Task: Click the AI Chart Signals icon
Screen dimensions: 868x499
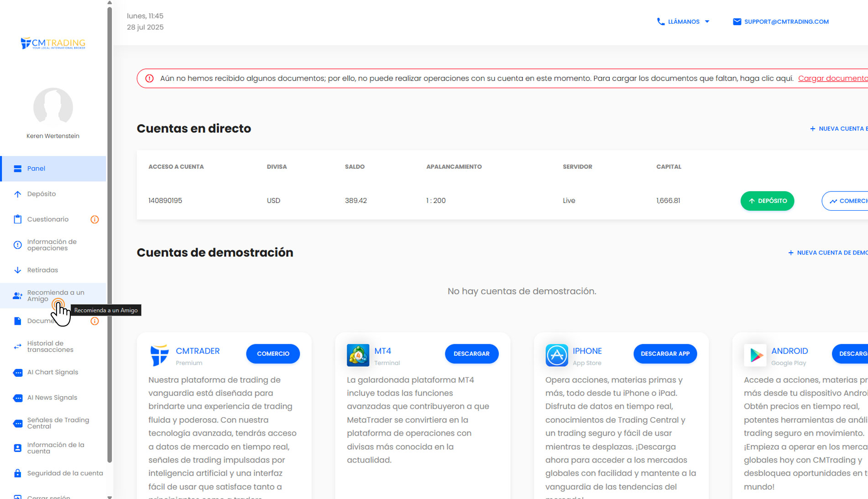Action: click(x=18, y=373)
